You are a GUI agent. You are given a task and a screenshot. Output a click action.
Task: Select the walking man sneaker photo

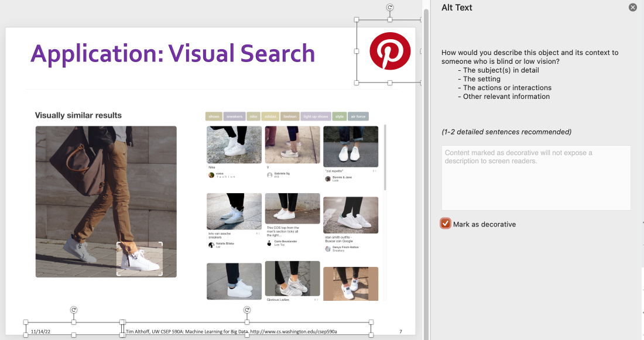coord(106,202)
